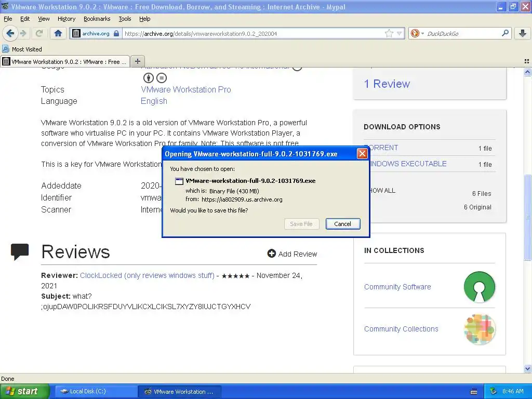Go back with the blue Back arrow
This screenshot has height=399, width=532.
pyautogui.click(x=10, y=33)
